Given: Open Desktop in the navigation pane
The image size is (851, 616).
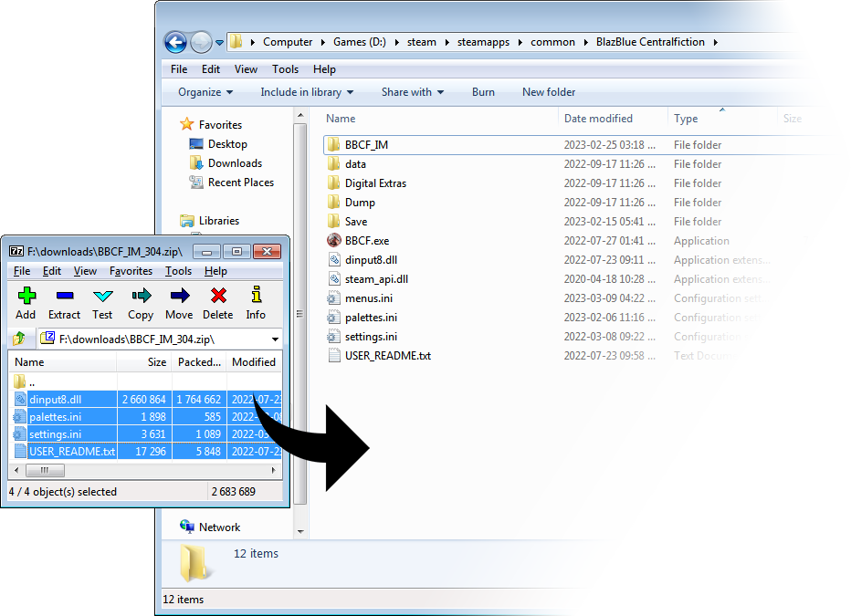Looking at the screenshot, I should [x=226, y=143].
